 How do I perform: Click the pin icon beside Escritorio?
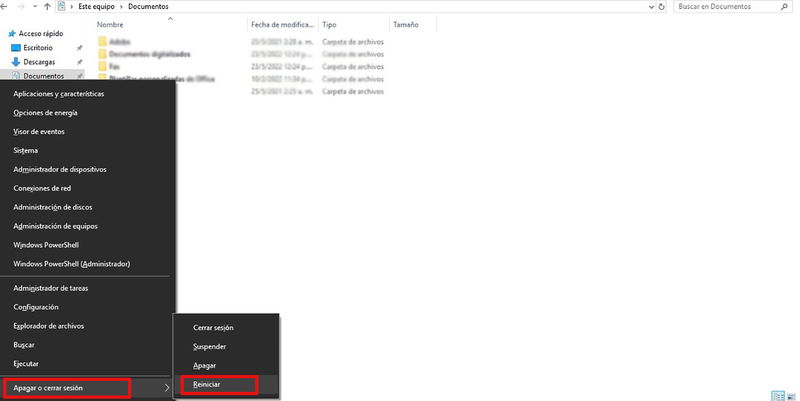coord(80,47)
